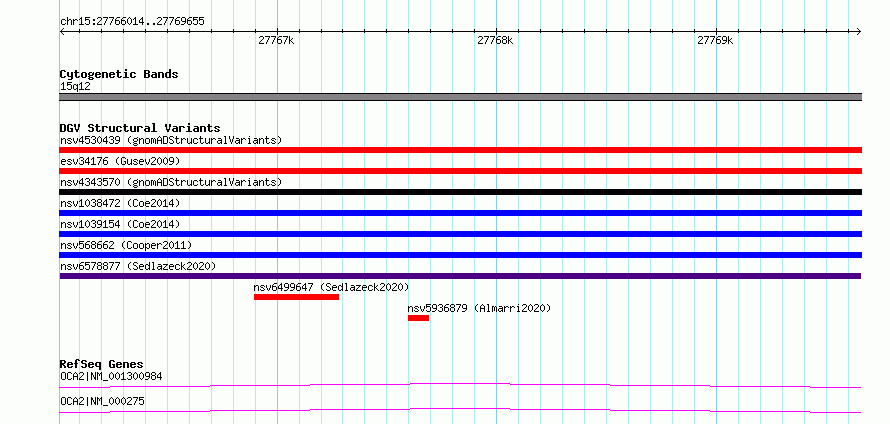Screen dimensions: 890x424
Task: Click the 27767k ruler tick label
Action: [x=276, y=40]
